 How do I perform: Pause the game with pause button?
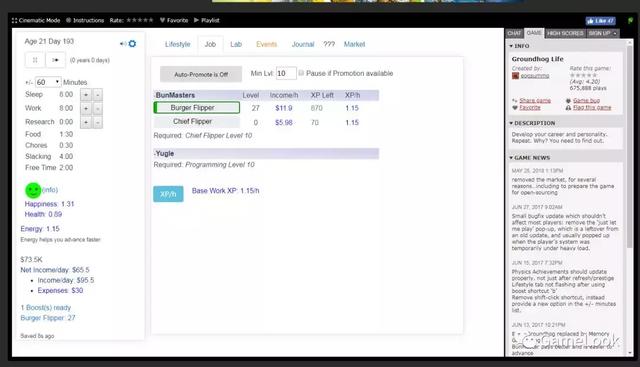pyautogui.click(x=35, y=60)
